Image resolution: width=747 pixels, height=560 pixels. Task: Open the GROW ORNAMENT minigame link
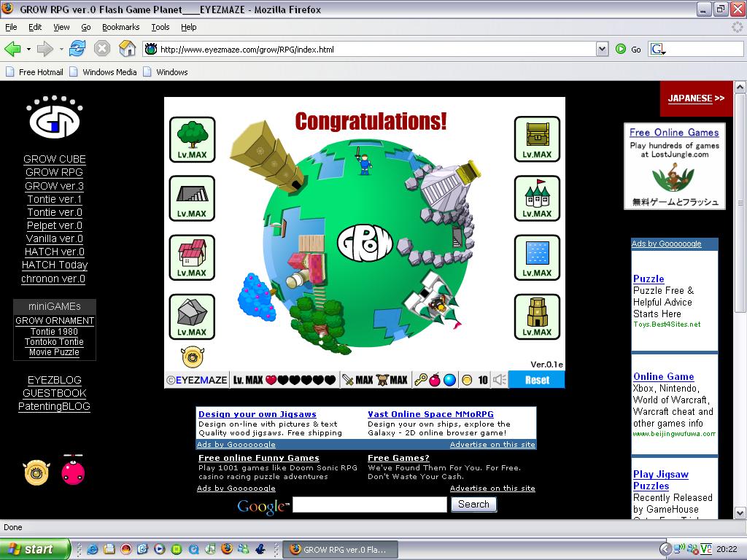(55, 321)
